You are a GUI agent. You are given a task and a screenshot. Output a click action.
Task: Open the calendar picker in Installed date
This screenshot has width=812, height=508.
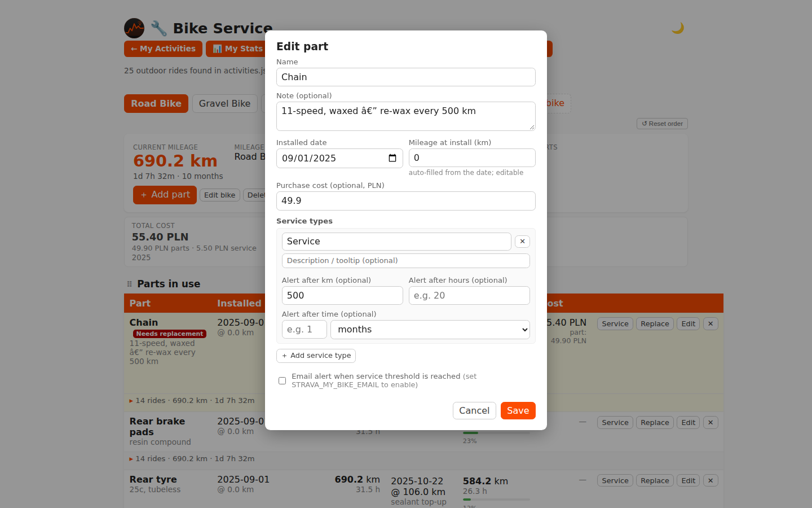tap(392, 158)
